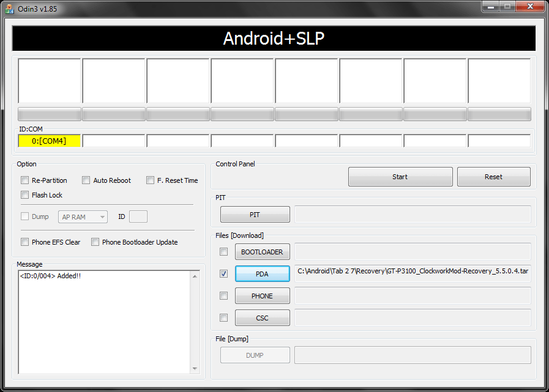Check F. Reset Time option
This screenshot has height=392, width=549.
(x=150, y=180)
